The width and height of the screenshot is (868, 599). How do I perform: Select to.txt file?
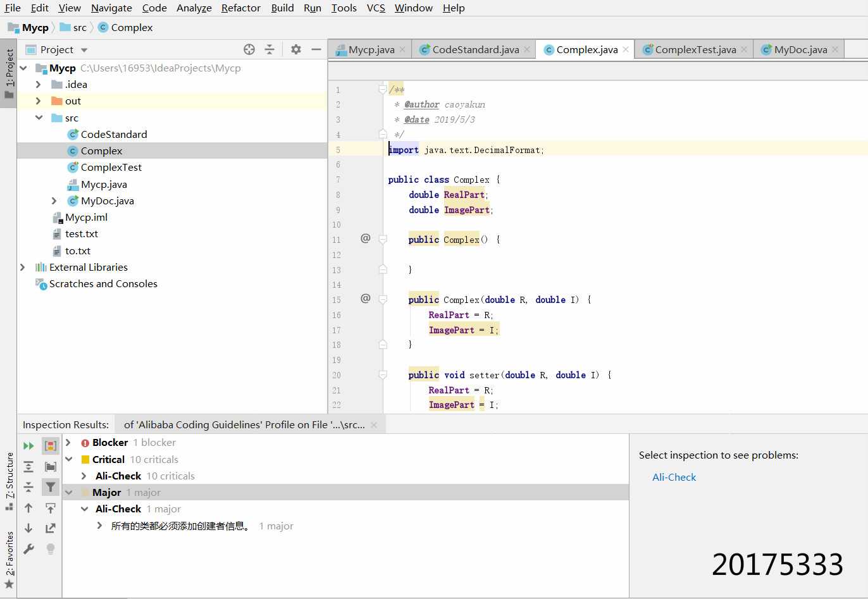click(x=78, y=250)
